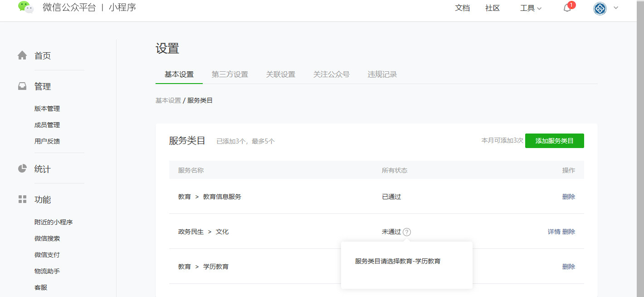
Task: Click 本月可添加3次 text
Action: 502,141
